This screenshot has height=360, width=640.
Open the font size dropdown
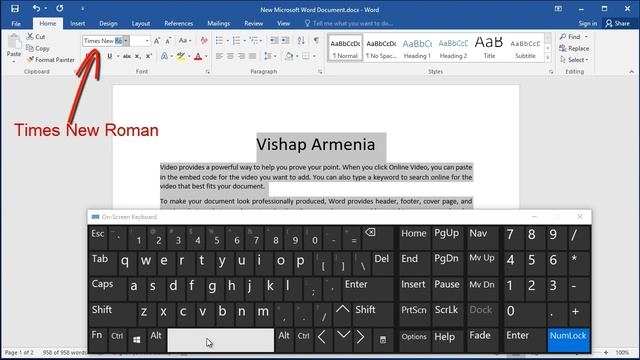[147, 40]
